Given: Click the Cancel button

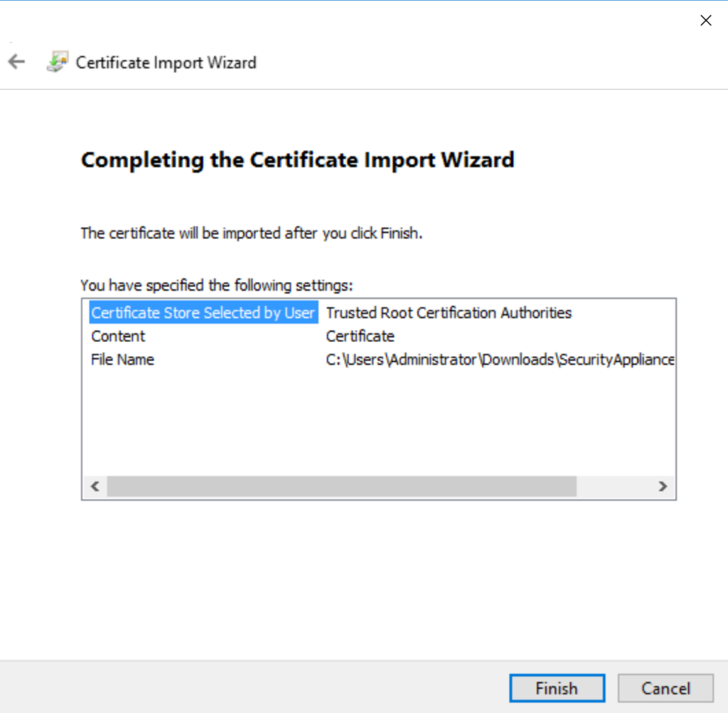Looking at the screenshot, I should pos(665,688).
